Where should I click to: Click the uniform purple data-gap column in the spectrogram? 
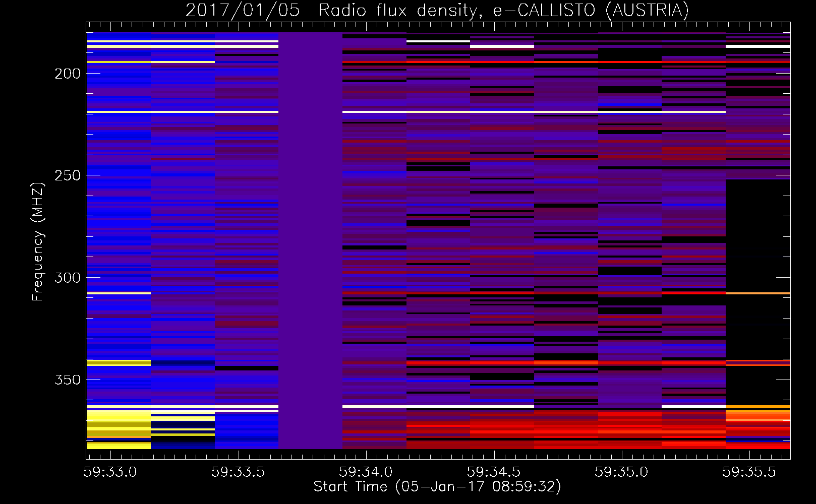310,240
